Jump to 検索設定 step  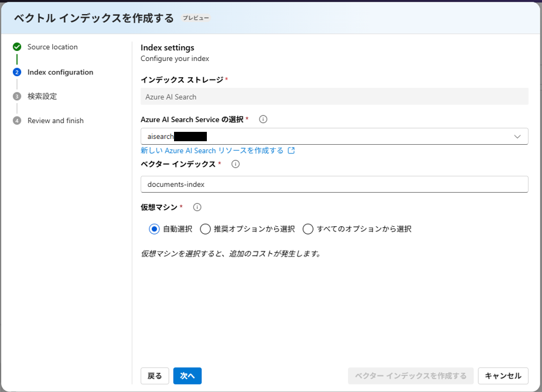pos(42,97)
